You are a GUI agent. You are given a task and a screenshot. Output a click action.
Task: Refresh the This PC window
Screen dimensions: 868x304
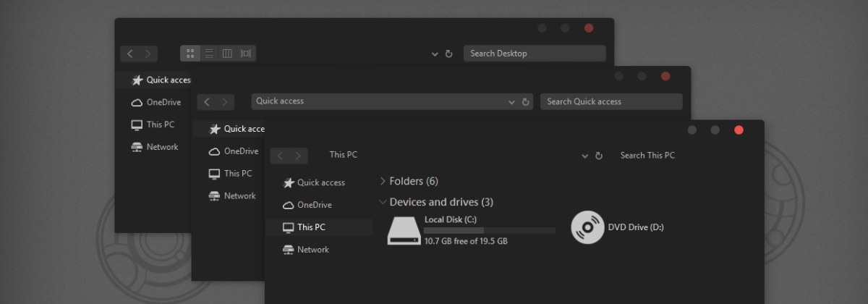click(598, 156)
